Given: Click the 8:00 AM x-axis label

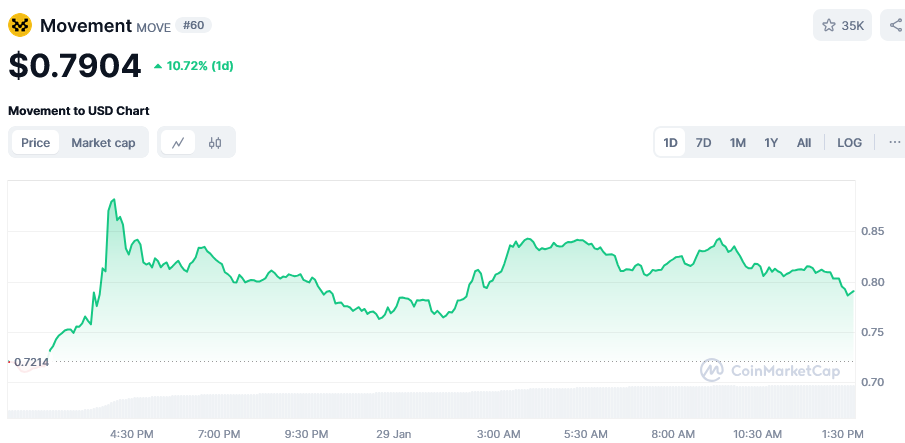Looking at the screenshot, I should tap(673, 434).
